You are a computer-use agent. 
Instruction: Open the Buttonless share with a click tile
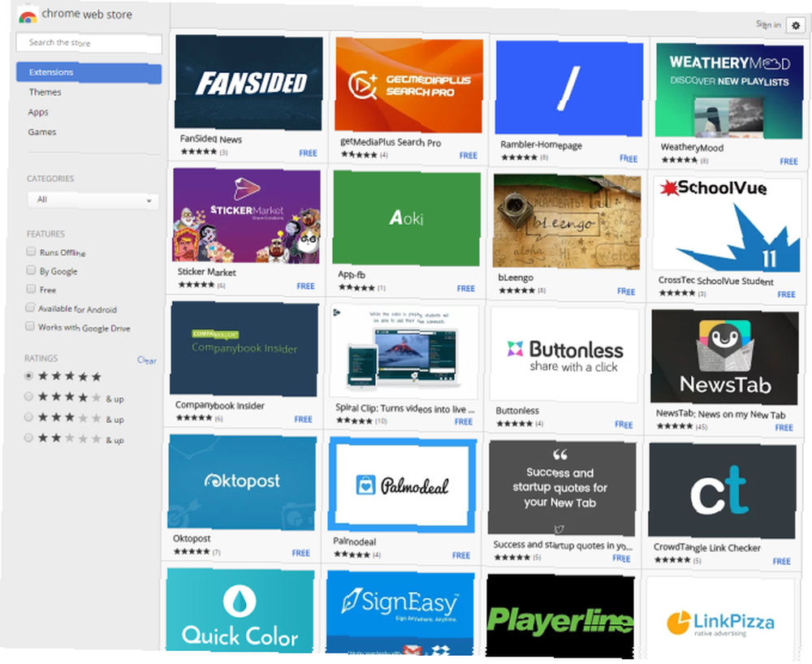point(564,355)
